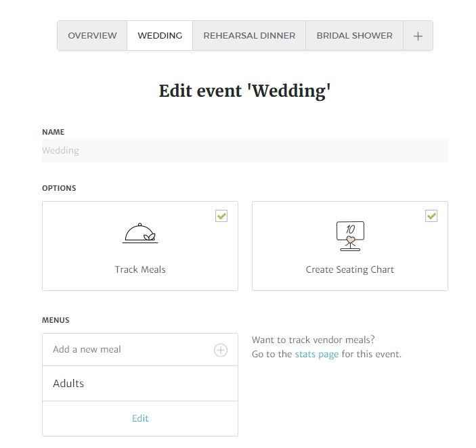The height and width of the screenshot is (448, 476).
Task: Uncheck the Create Seating Chart checkbox
Action: (431, 216)
